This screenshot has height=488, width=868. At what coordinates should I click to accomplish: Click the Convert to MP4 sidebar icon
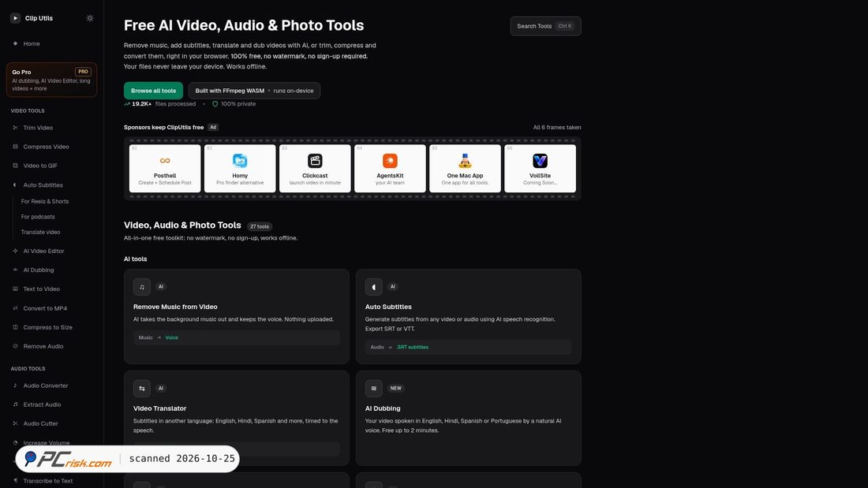click(x=16, y=308)
